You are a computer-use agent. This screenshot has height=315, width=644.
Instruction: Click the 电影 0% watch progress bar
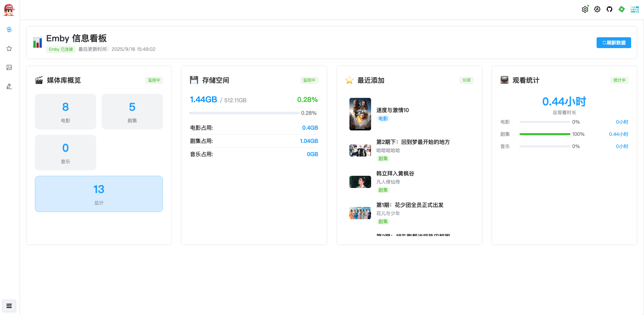pos(545,122)
